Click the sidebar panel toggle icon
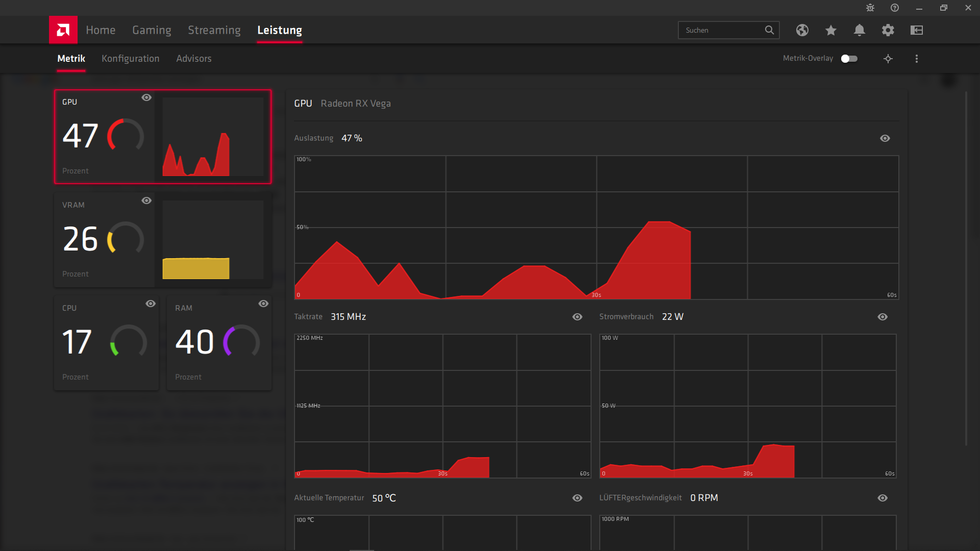The width and height of the screenshot is (980, 551). click(916, 30)
